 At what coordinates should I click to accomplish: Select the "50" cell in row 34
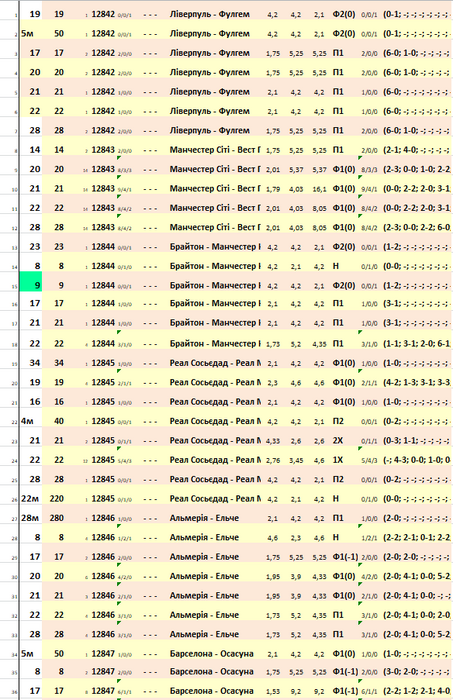pyautogui.click(x=59, y=654)
